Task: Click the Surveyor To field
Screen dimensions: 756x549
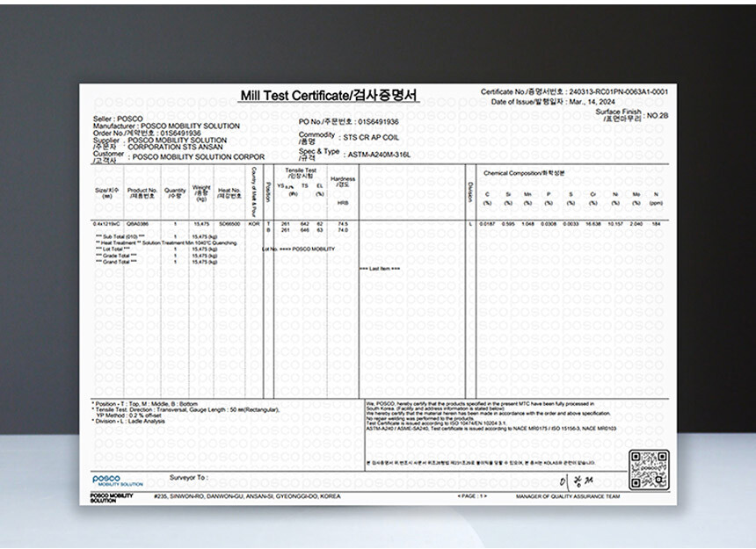Action: (x=188, y=478)
